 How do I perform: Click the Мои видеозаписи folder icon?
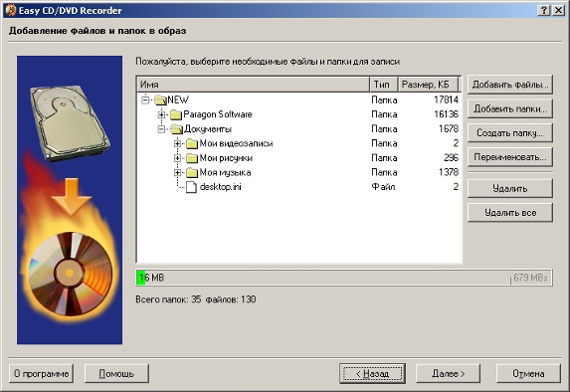coord(192,143)
